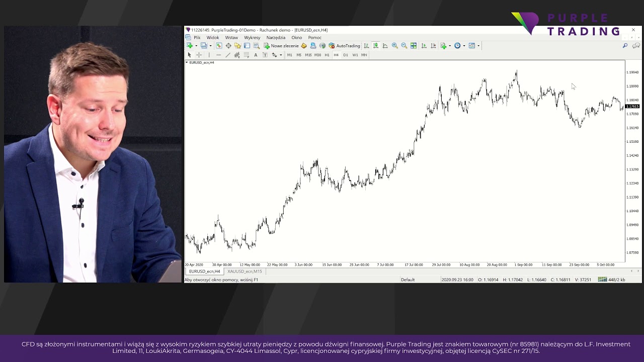Expand the Arrows tool dropdown arrow

pos(281,55)
